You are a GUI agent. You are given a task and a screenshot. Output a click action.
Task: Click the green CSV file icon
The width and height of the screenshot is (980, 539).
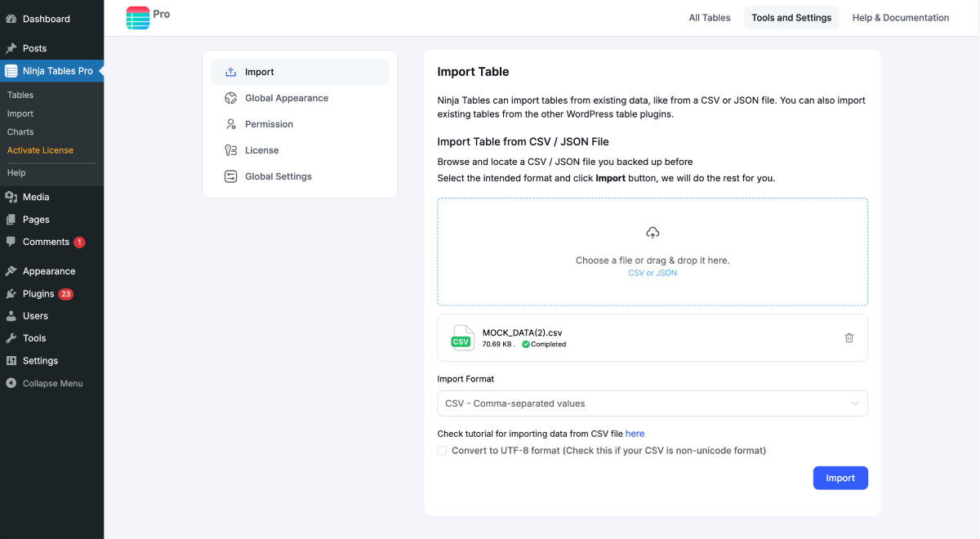(x=461, y=338)
